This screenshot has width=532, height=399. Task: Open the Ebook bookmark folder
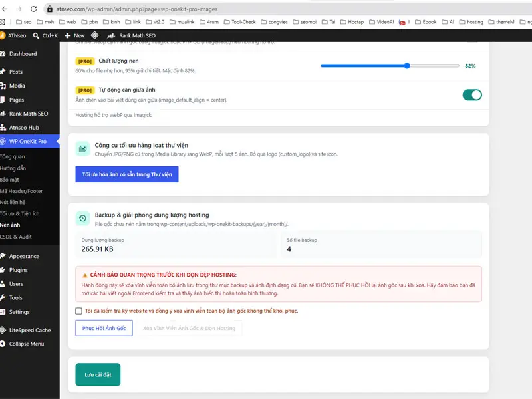[426, 22]
